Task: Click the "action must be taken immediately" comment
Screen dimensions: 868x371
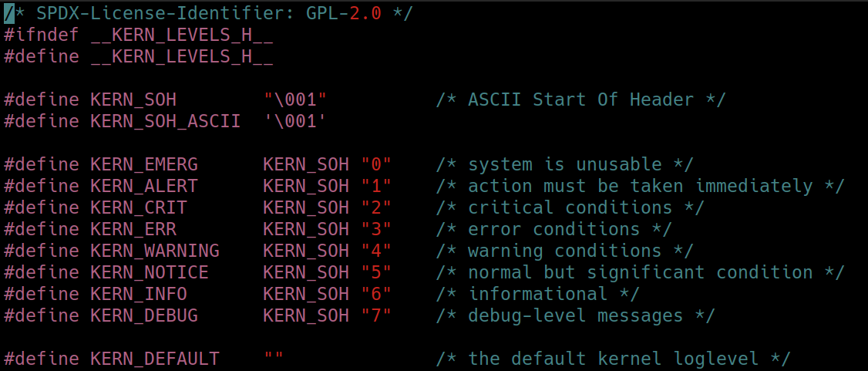Action: 640,187
